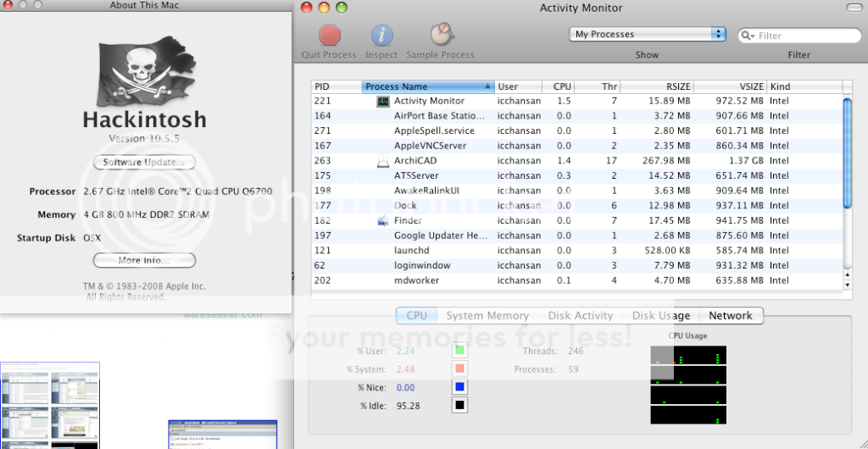Click the Software Update button
Image resolution: width=868 pixels, height=449 pixels.
[144, 163]
